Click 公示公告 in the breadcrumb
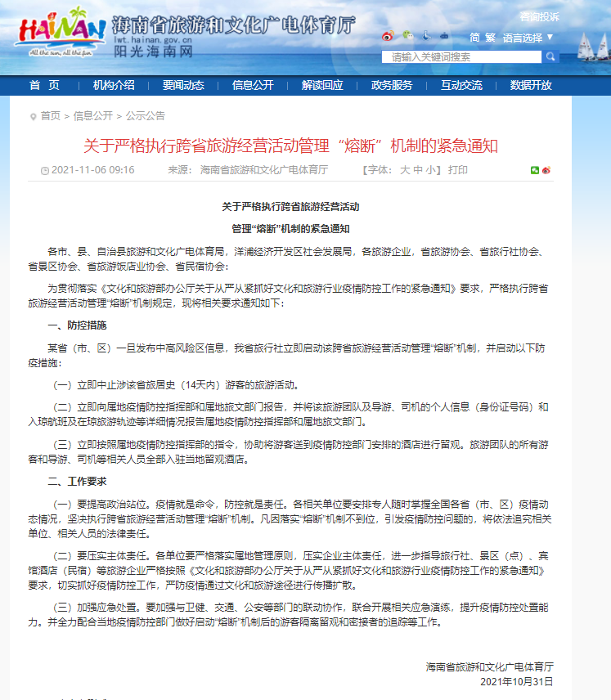Screen dimensions: 611x700 pos(146,116)
